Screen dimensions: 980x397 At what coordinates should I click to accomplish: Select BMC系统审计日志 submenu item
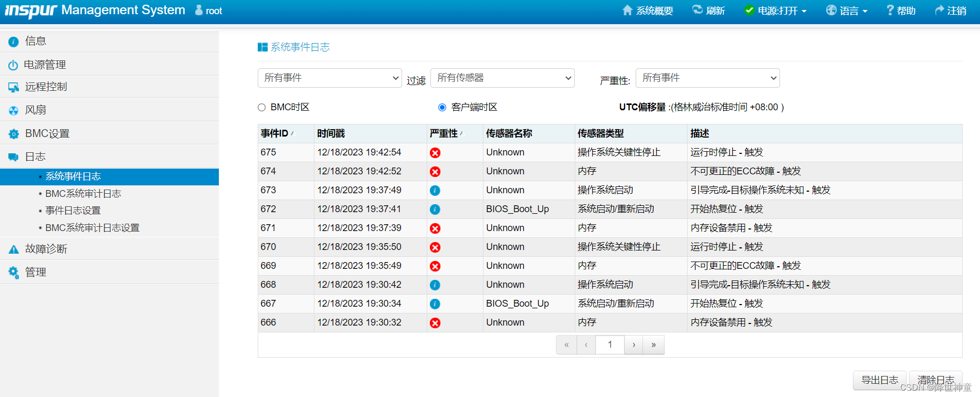[83, 194]
